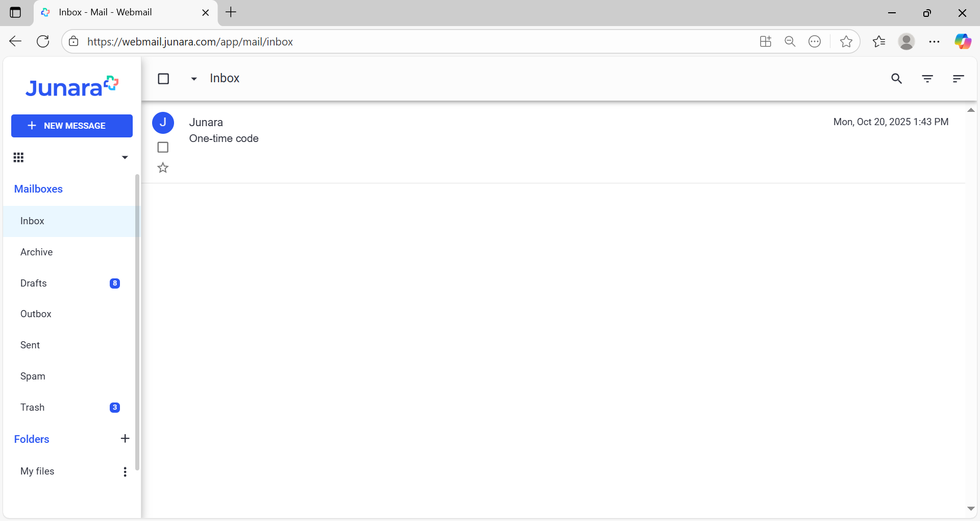Open the Drafts mailbox
The image size is (980, 521).
point(69,283)
